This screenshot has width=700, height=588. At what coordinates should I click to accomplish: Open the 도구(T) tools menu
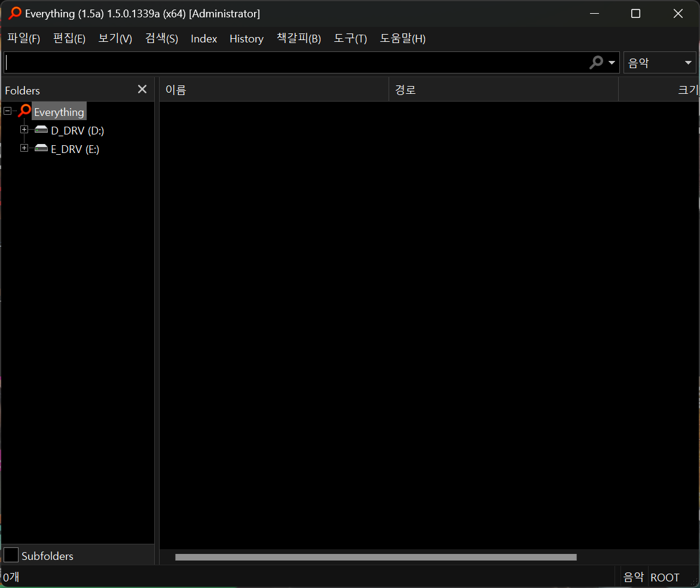tap(350, 39)
